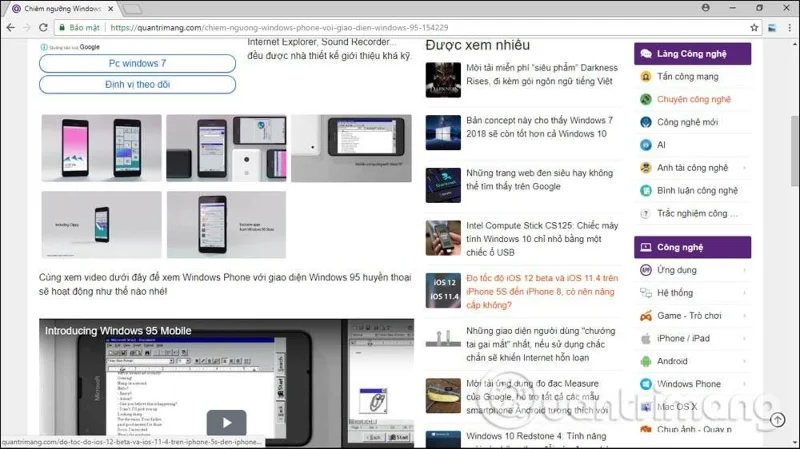
Task: Open the Darkness Rises article thumbnail
Action: coord(443,80)
